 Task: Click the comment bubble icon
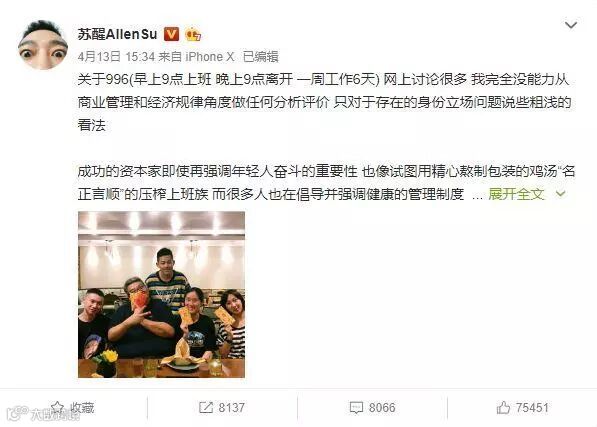point(356,408)
